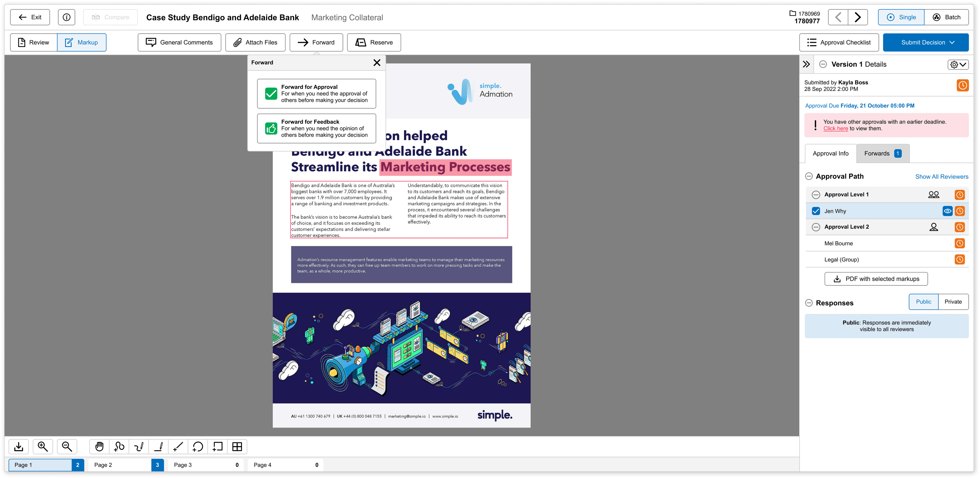Collapse the Approval Level 2 group
This screenshot has width=980, height=478.
tap(816, 227)
